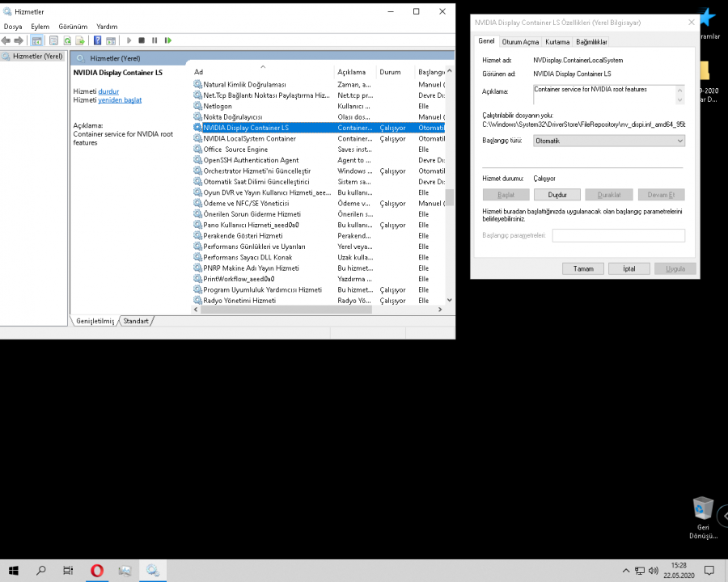Click the Back arrow in Hizmetler toolbar
This screenshot has width=728, height=582.
tap(6, 41)
